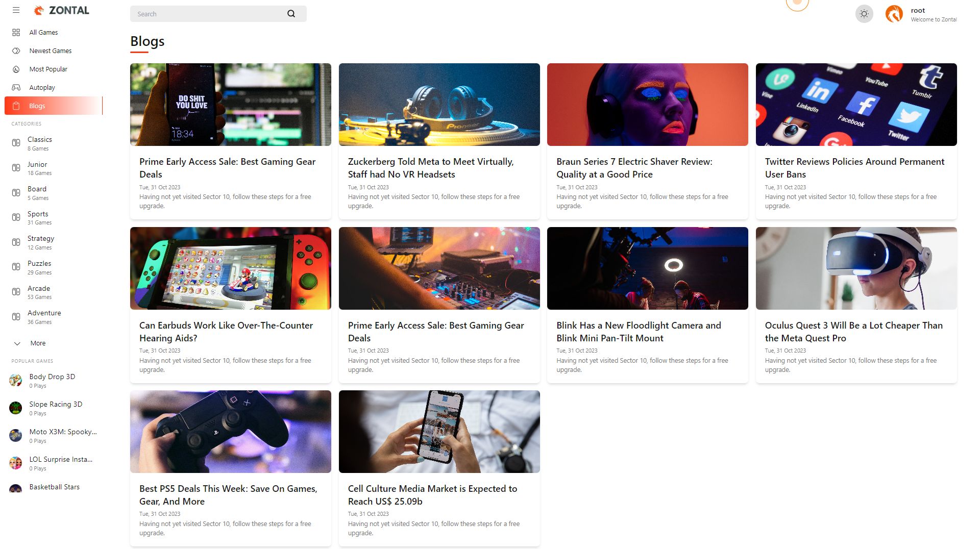980x549 pixels.
Task: Click the Strategy category icon
Action: click(x=16, y=242)
